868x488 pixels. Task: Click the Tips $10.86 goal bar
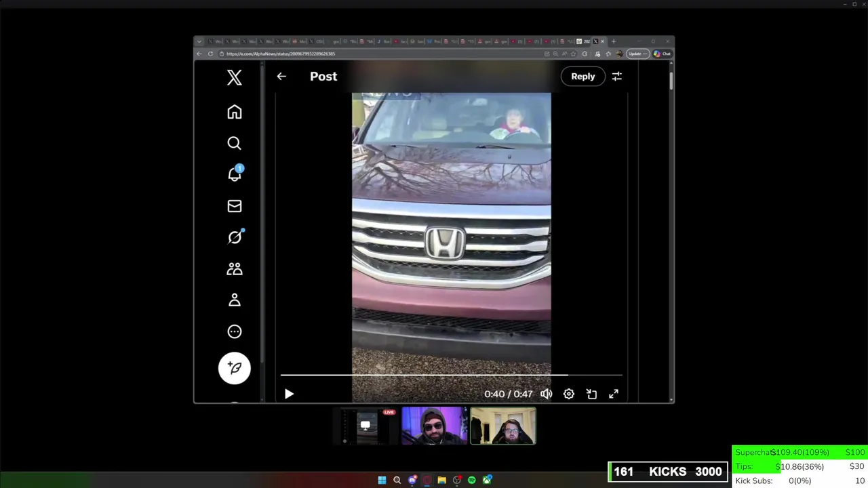point(800,466)
